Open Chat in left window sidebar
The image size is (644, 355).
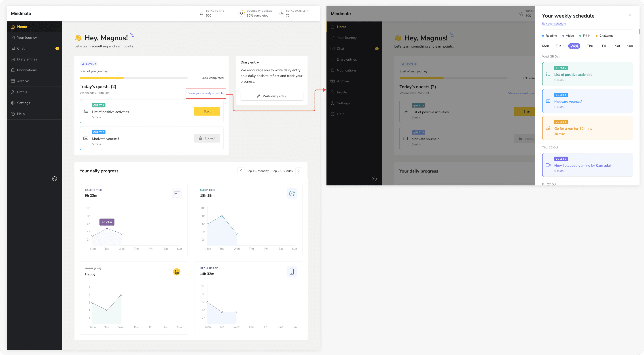pos(34,49)
